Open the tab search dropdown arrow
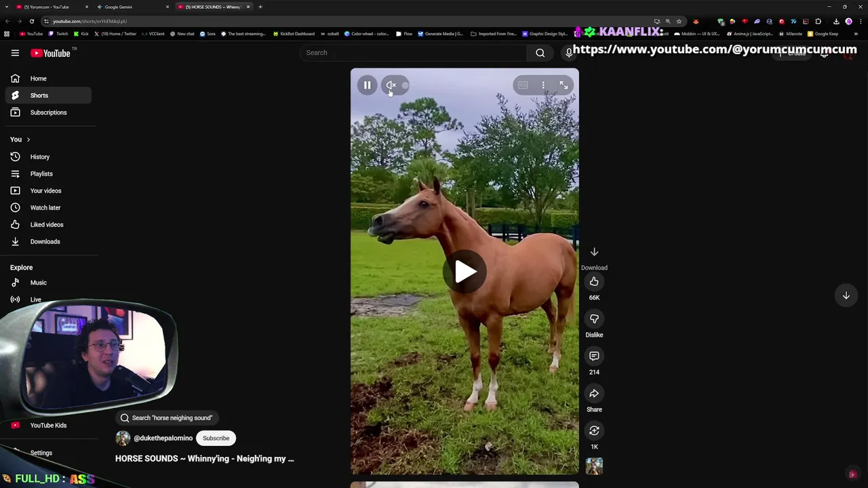The height and width of the screenshot is (488, 868). [x=7, y=7]
